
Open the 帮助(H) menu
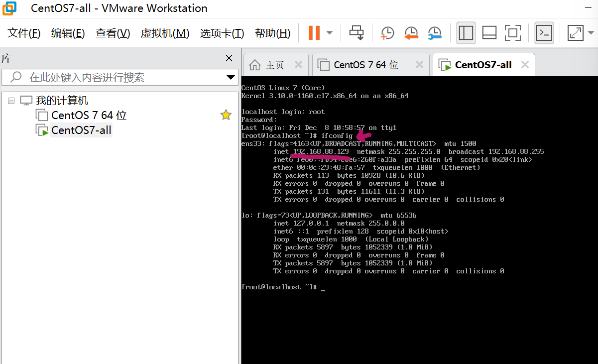[x=273, y=33]
